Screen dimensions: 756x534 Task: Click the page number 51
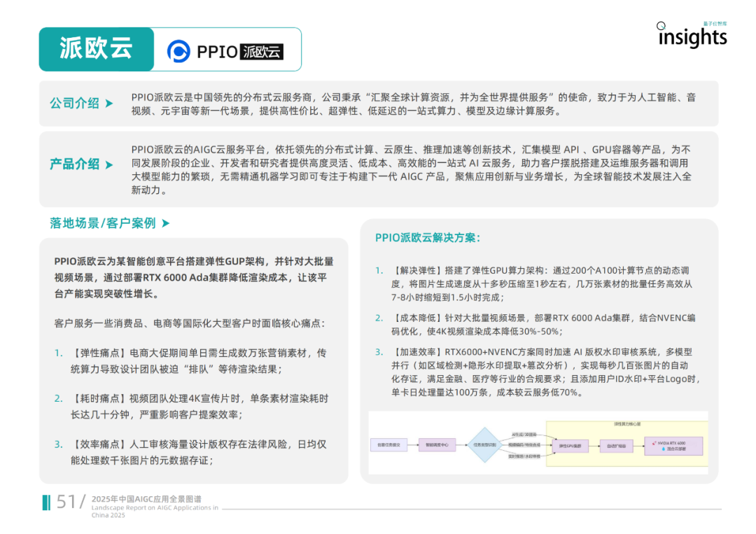click(66, 503)
